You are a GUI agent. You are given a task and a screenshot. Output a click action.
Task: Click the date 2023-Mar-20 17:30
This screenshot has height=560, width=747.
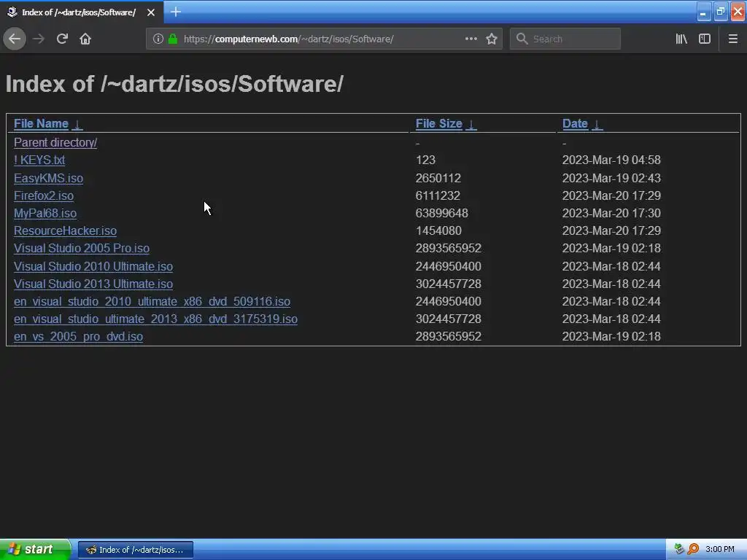611,214
